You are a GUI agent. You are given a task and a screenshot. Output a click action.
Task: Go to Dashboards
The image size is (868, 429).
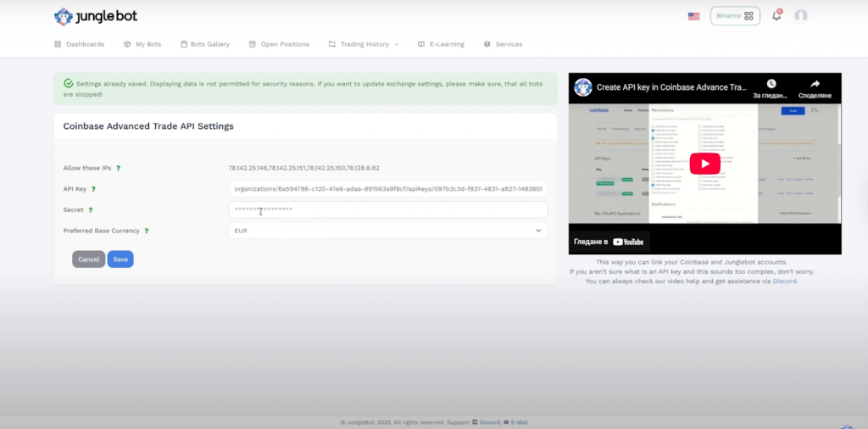coord(79,44)
